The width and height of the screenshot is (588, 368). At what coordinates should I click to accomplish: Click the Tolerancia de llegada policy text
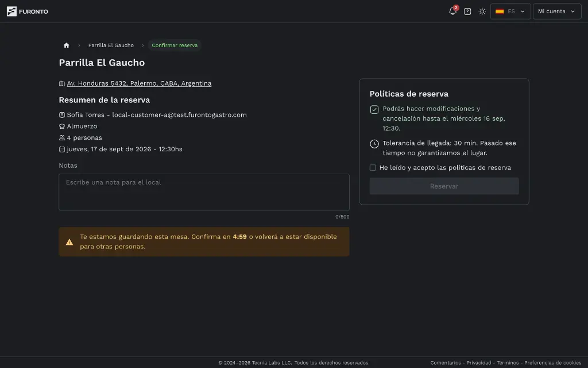click(449, 148)
